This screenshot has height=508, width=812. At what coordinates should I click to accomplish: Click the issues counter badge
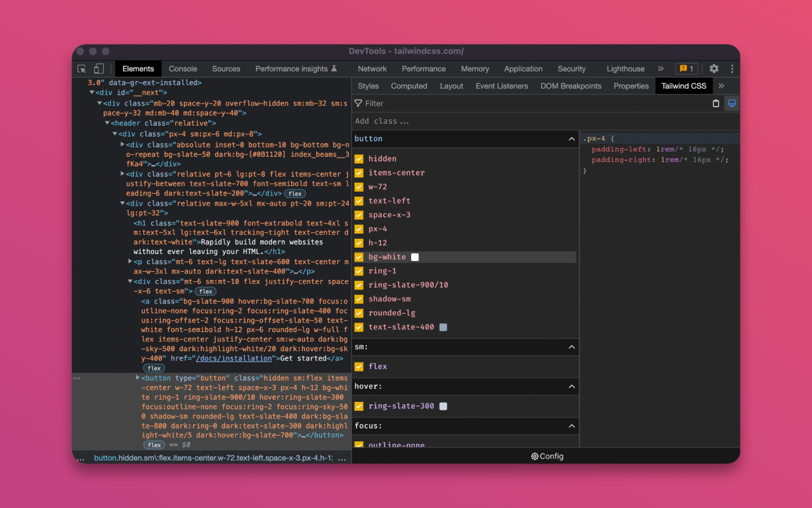tap(686, 69)
